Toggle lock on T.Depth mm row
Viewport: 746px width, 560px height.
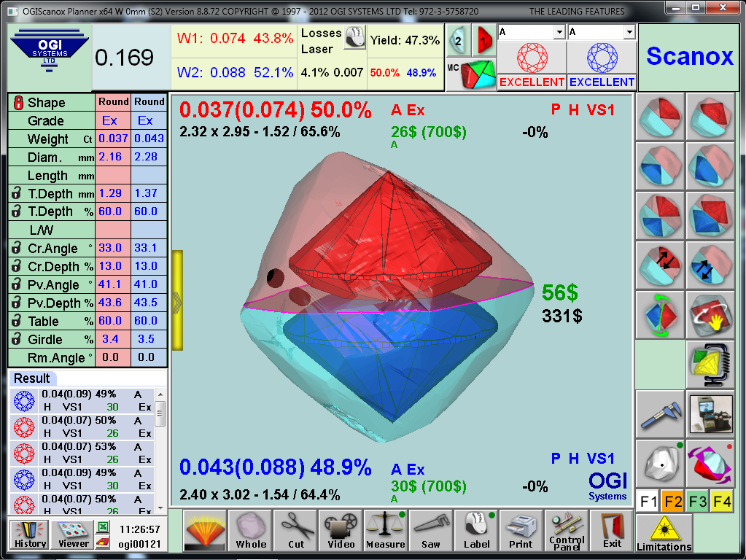point(16,193)
